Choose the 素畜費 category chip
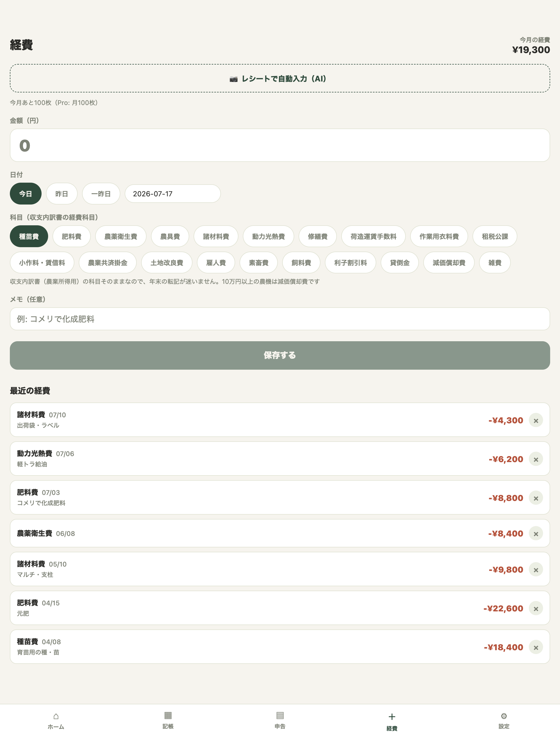The image size is (560, 747). click(x=259, y=263)
